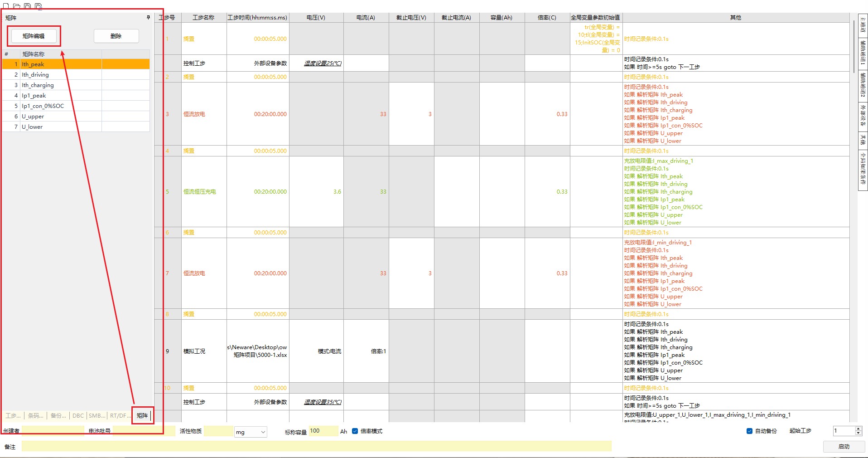Disable the 自动备份 checkbox
This screenshot has height=458, width=868.
point(749,431)
